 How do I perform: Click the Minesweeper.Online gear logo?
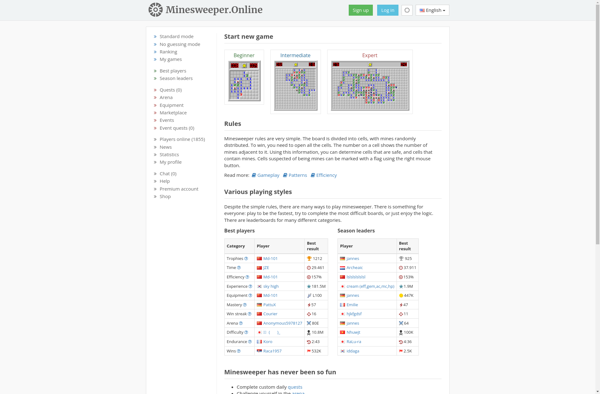pyautogui.click(x=155, y=10)
